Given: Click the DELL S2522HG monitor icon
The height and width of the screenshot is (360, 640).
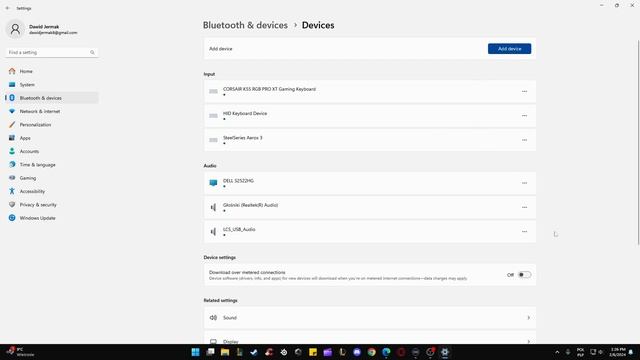Looking at the screenshot, I should [213, 183].
